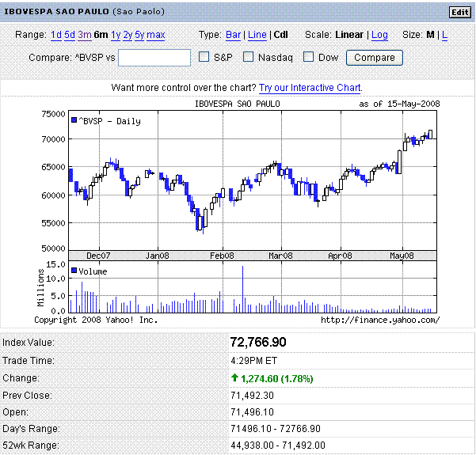Switch chart type to Line
Viewport: 476px width, 455px height.
[257, 35]
